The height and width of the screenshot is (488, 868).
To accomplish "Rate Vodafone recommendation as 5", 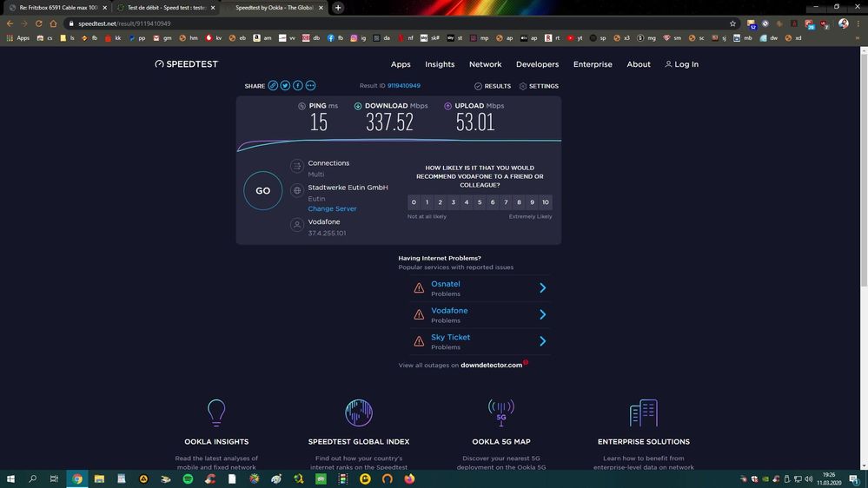I will point(480,202).
